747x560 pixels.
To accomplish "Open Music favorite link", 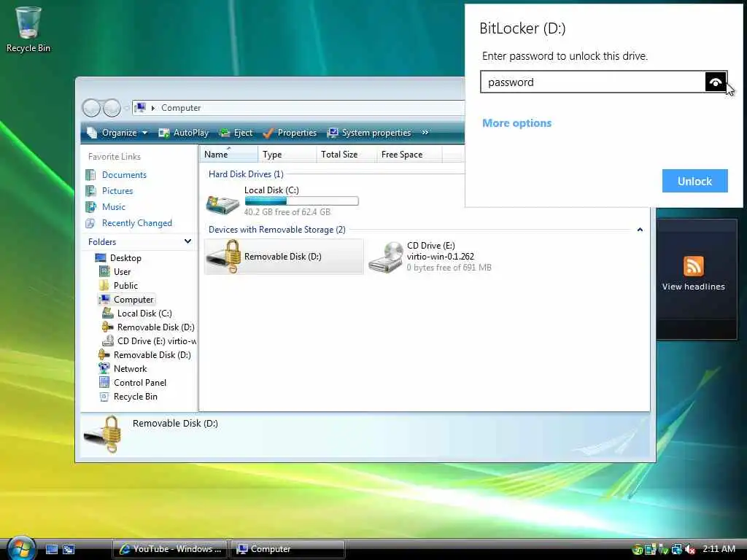I will 113,207.
